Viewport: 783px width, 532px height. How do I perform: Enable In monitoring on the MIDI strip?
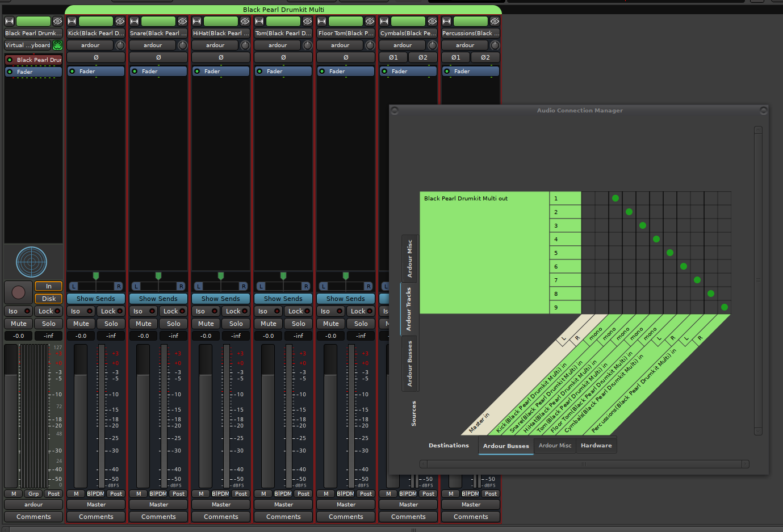tap(48, 286)
